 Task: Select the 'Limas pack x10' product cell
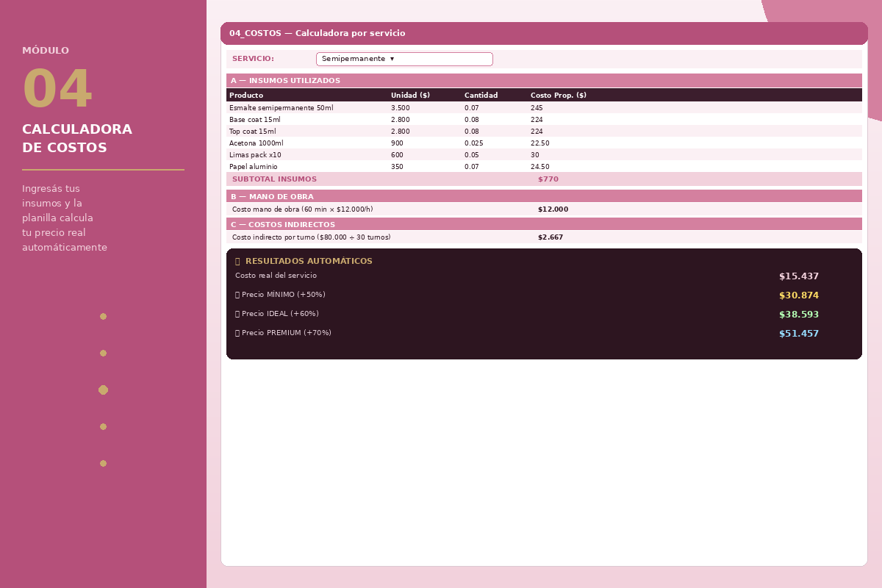255,155
